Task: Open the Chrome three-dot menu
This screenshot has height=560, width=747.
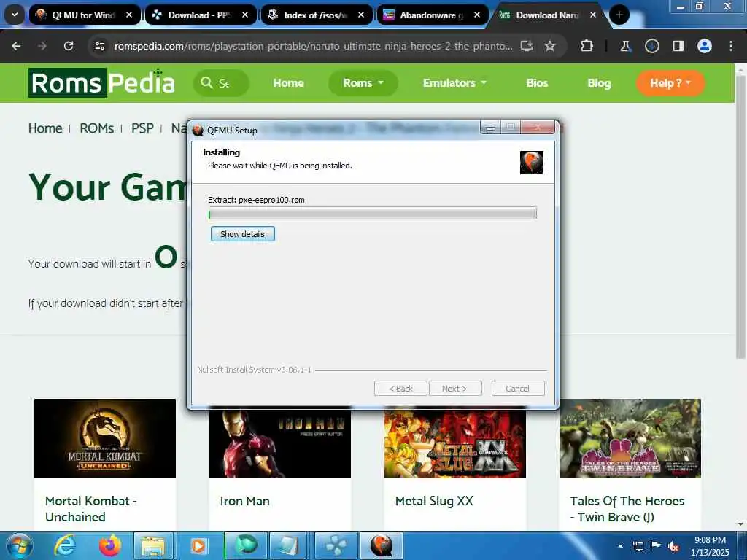Action: [x=731, y=46]
